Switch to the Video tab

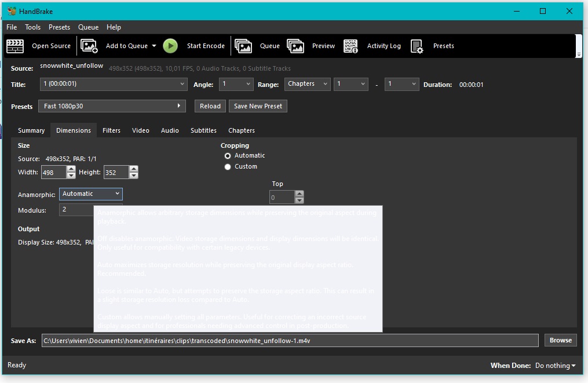click(x=141, y=130)
